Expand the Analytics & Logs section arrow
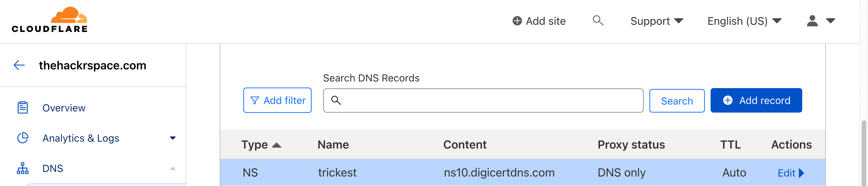The image size is (868, 186). 173,138
